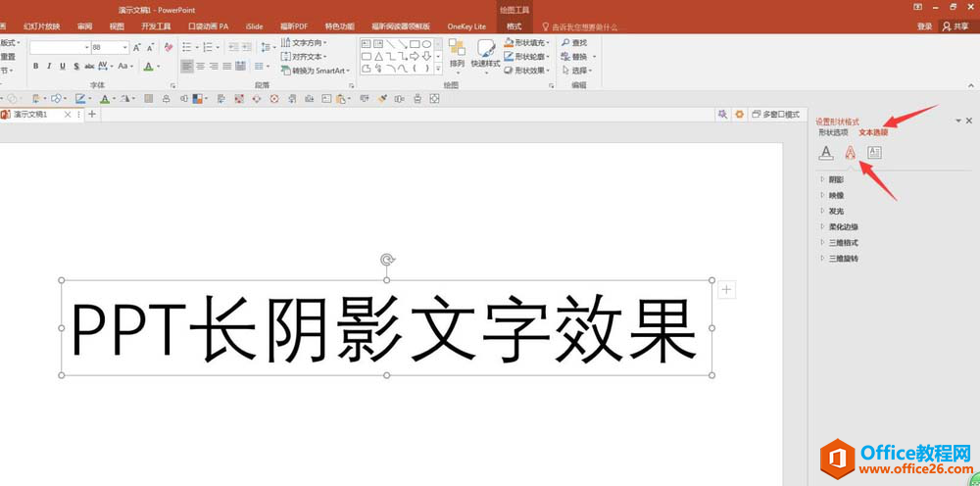The height and width of the screenshot is (486, 980).
Task: Toggle Strikethrough abc button
Action: point(89,67)
